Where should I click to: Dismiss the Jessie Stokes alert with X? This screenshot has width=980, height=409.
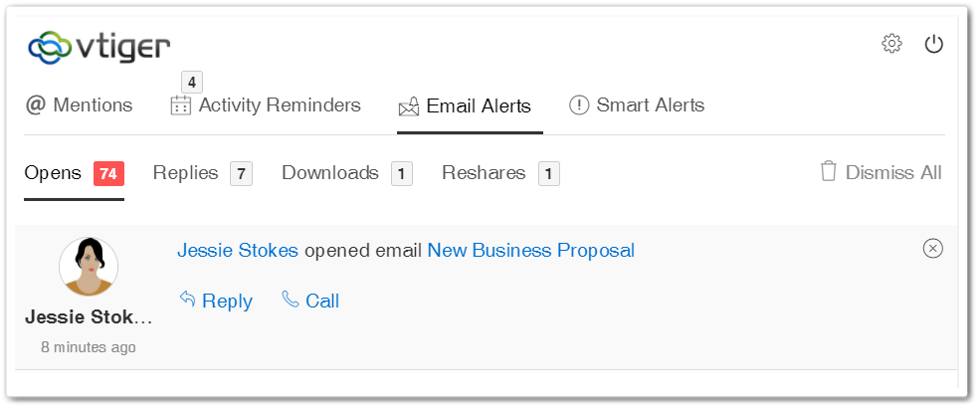(932, 249)
